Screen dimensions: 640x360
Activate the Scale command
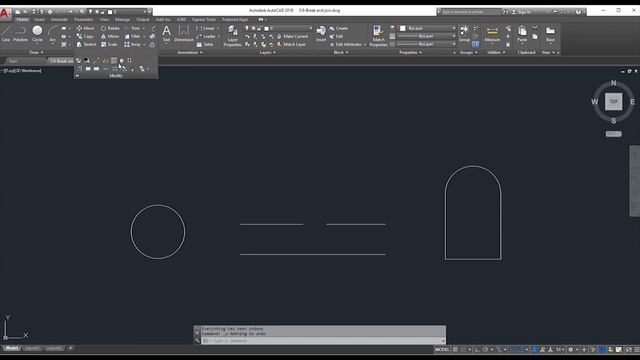109,44
